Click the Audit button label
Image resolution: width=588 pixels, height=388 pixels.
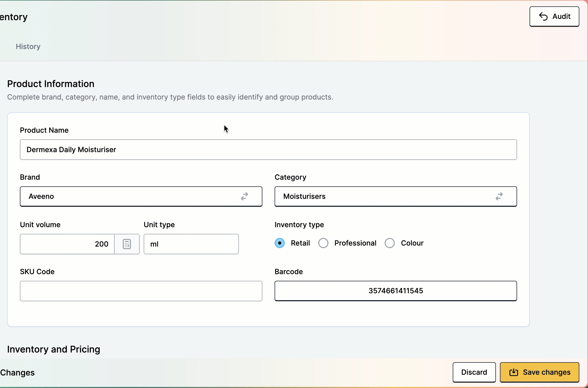click(x=561, y=17)
